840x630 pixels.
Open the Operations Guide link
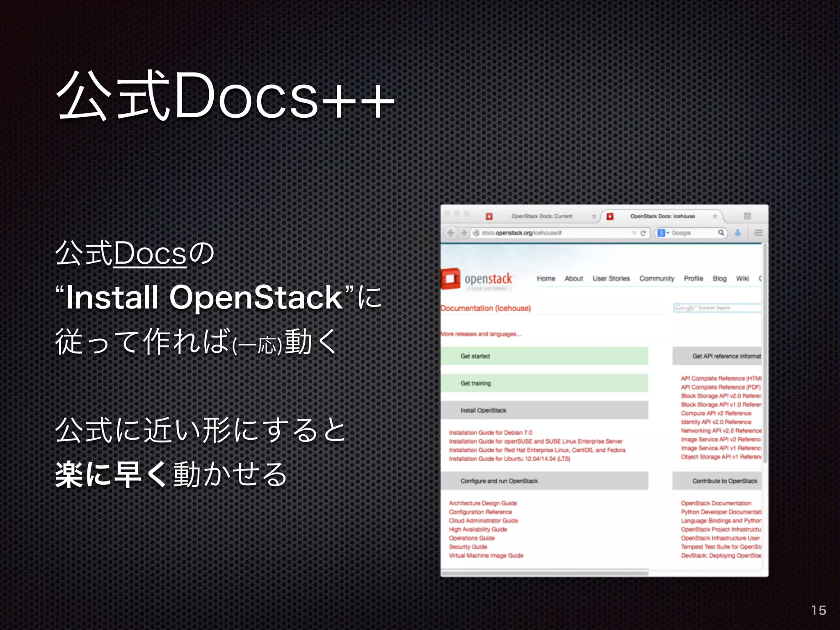pos(472,538)
